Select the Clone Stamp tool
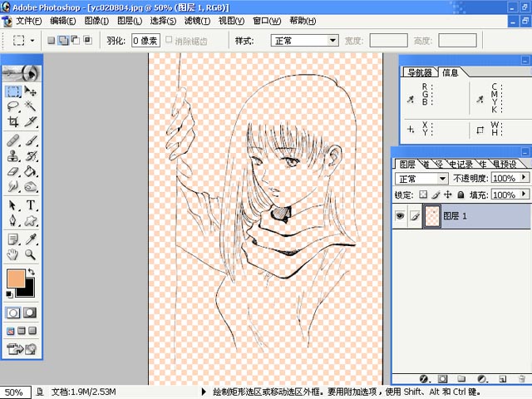The height and width of the screenshot is (399, 532). pos(13,156)
